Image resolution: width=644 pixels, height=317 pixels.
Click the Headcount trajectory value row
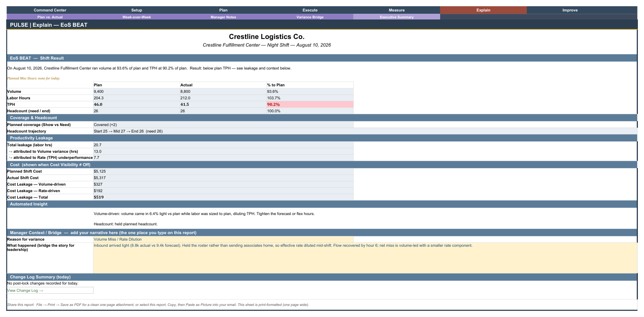(x=365, y=131)
